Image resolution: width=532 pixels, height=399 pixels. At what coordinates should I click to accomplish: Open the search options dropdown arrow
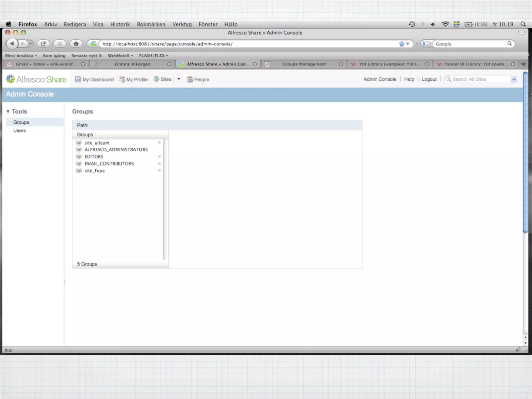coord(514,79)
